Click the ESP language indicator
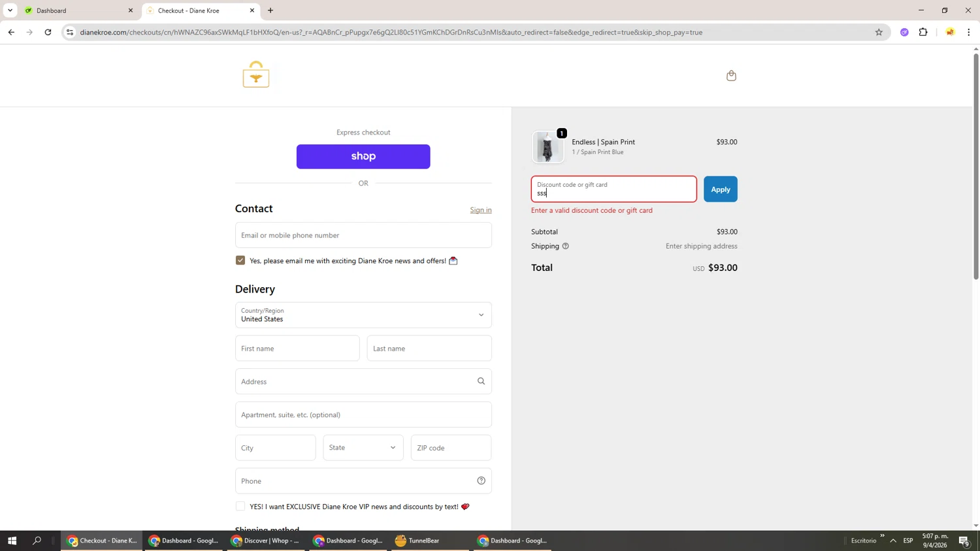This screenshot has height=551, width=980. pos(908,541)
